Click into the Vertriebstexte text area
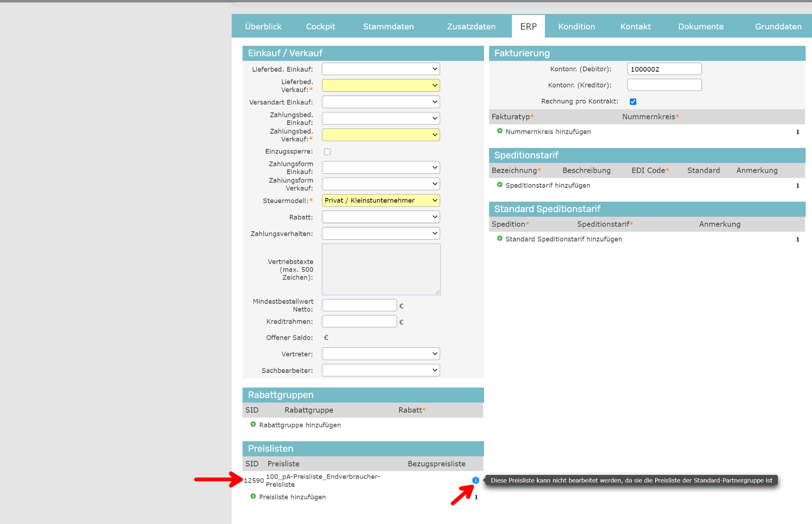 (381, 269)
